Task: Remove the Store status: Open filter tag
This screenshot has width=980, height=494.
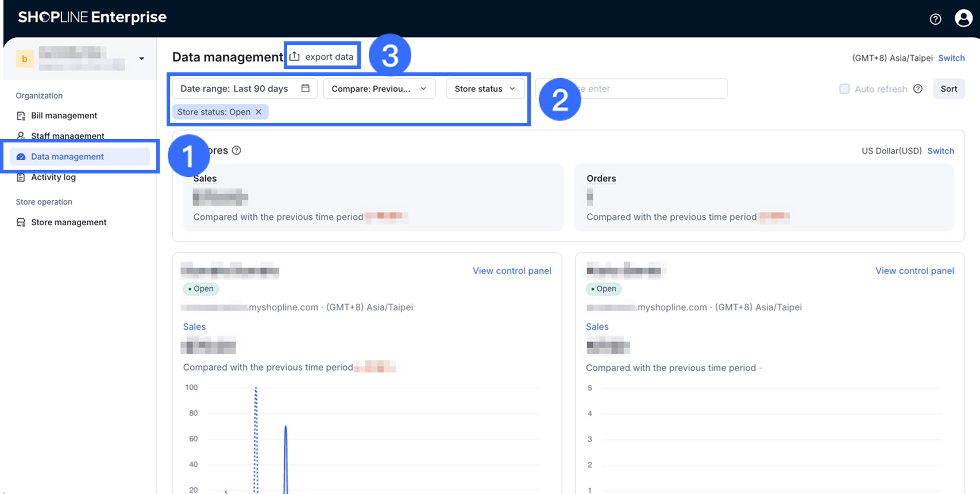Action: point(258,112)
